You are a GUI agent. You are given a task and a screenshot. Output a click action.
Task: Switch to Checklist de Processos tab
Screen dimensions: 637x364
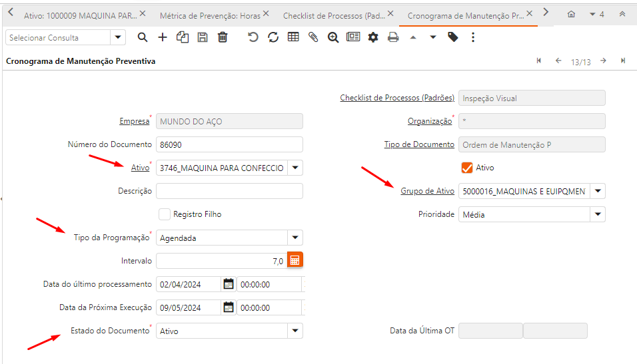[334, 14]
